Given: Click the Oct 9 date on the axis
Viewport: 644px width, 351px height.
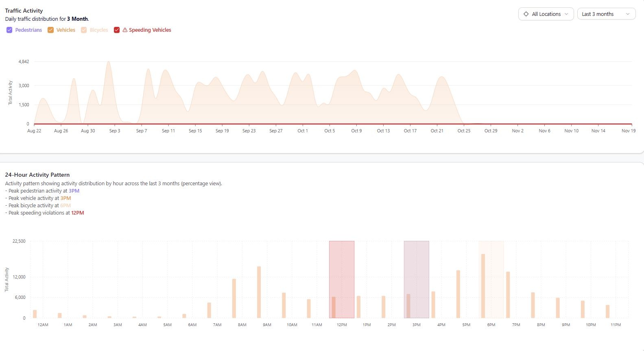Looking at the screenshot, I should click(356, 131).
